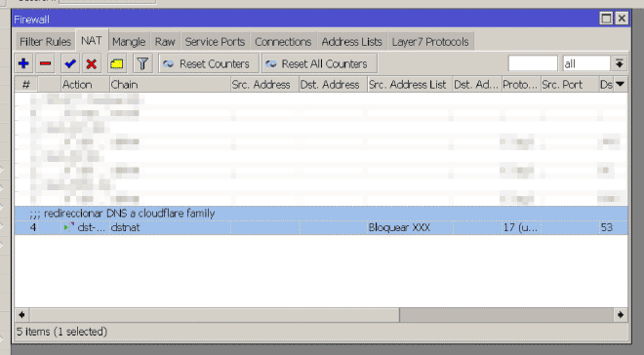Expand the dropdown next to the 'all' field
Viewport: 644px width, 355px height.
coord(620,63)
